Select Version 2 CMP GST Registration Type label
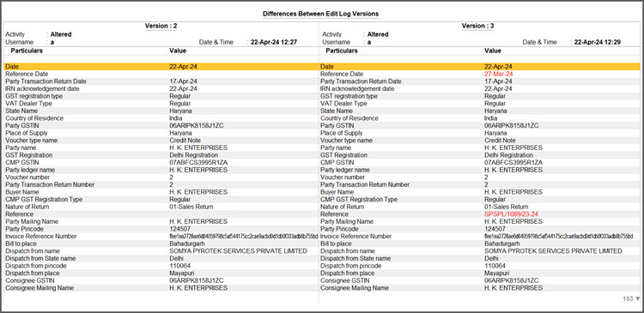The width and height of the screenshot is (644, 313). point(44,199)
